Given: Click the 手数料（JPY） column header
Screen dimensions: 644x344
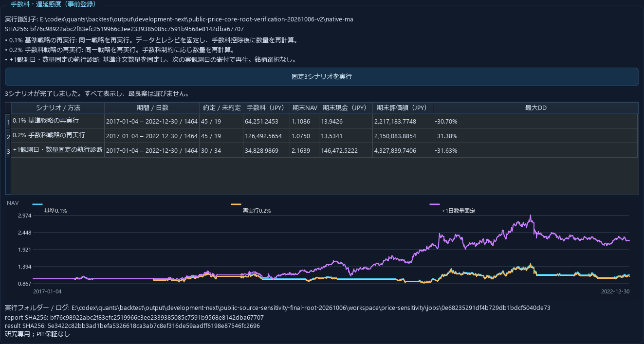Looking at the screenshot, I should [x=266, y=108].
